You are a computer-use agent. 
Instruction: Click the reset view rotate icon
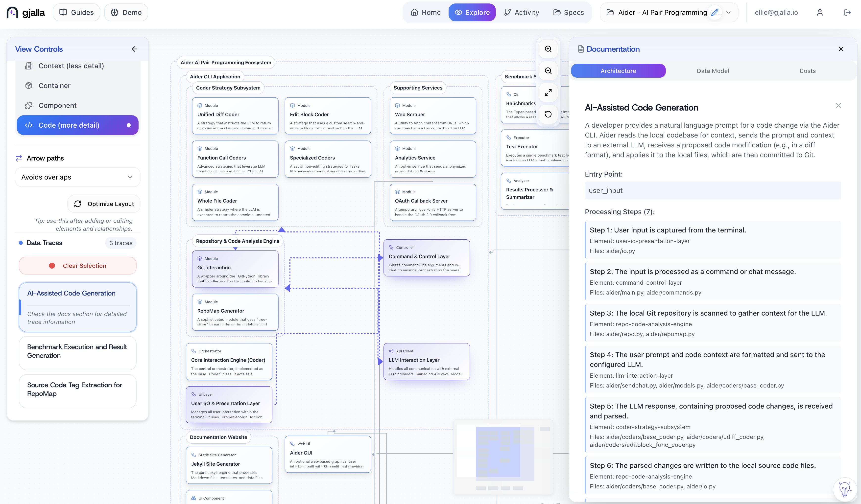click(548, 114)
